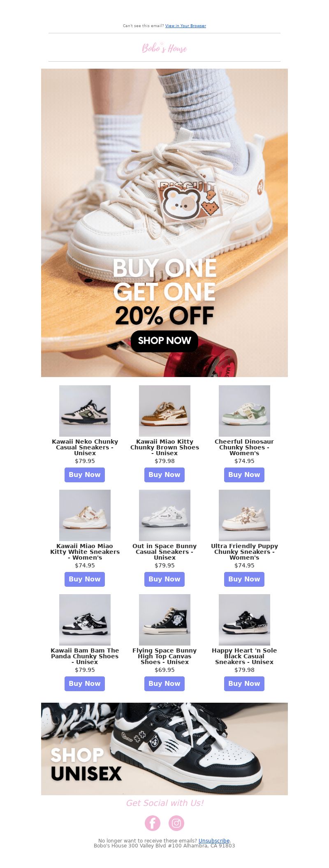The height and width of the screenshot is (868, 329).
Task: Open Ultra Friendly Puppy sneaker thumbnail
Action: click(x=244, y=515)
